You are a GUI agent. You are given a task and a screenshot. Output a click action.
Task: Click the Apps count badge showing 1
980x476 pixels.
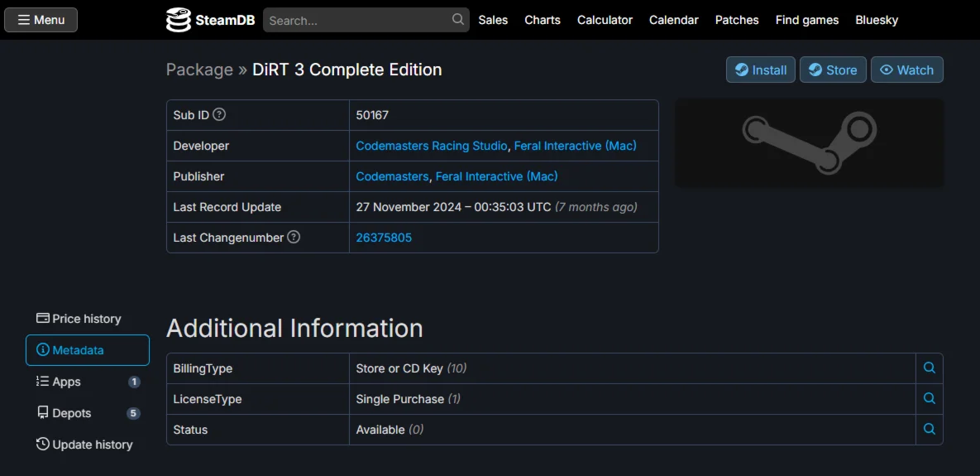coord(134,382)
